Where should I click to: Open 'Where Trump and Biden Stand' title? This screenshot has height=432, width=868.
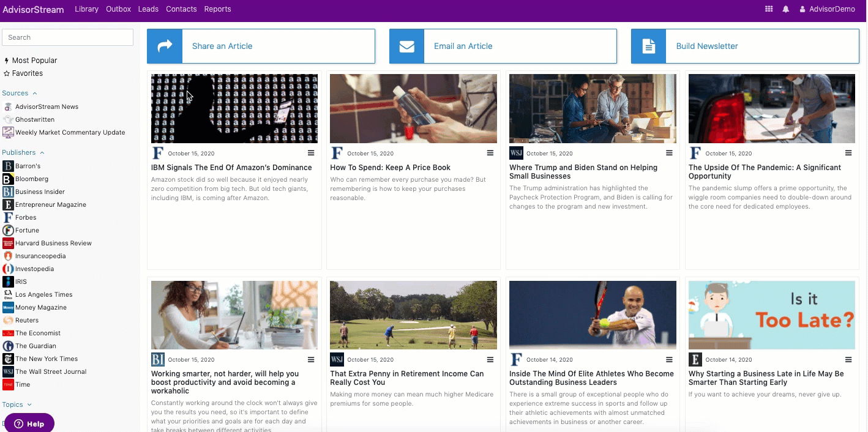tap(583, 172)
